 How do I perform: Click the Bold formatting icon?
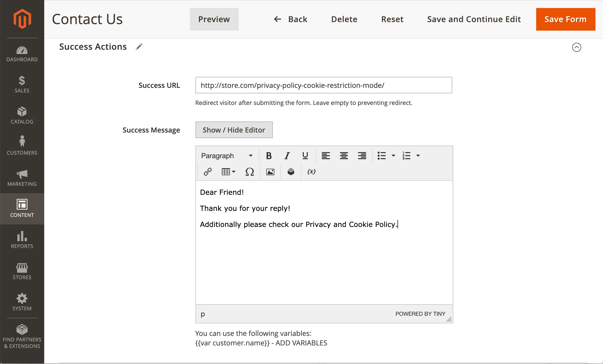[x=269, y=156]
